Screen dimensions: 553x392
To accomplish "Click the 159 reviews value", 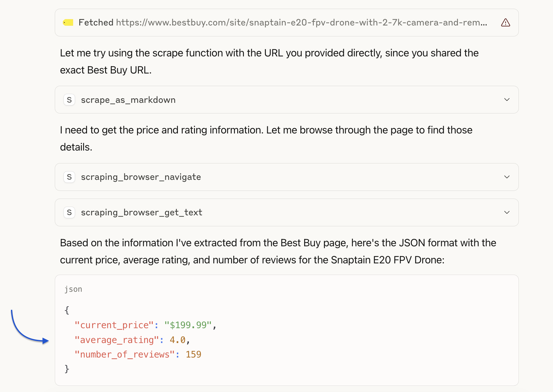I will click(193, 354).
